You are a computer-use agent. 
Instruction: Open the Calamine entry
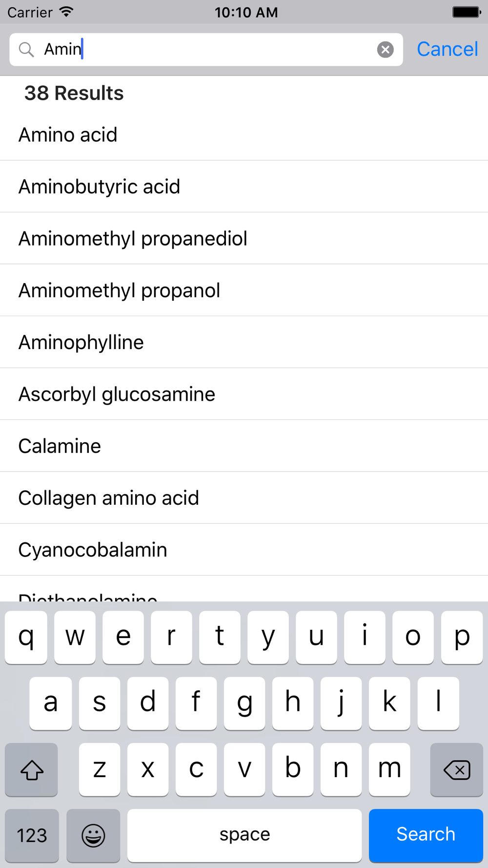click(x=244, y=446)
